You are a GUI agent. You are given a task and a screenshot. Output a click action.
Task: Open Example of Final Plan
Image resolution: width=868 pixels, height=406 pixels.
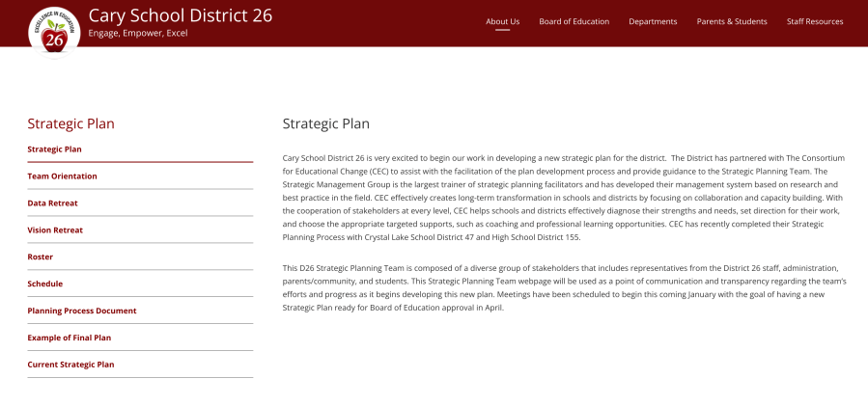pos(69,338)
